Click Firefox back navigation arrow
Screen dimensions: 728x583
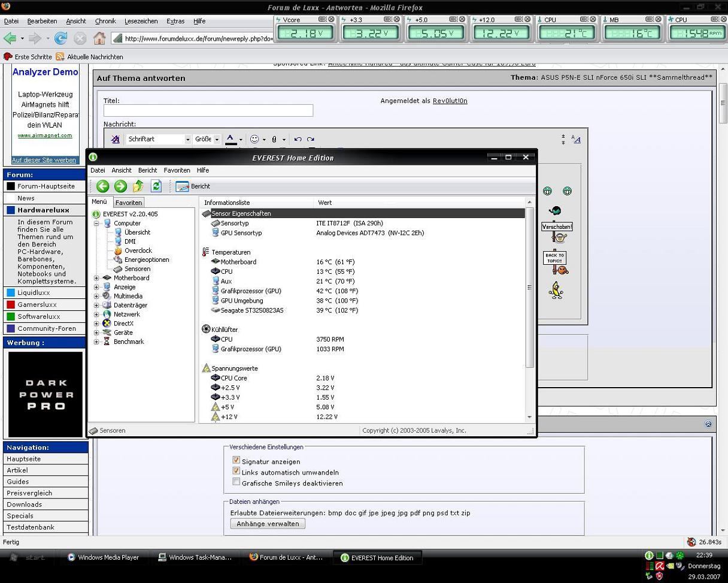(10, 38)
